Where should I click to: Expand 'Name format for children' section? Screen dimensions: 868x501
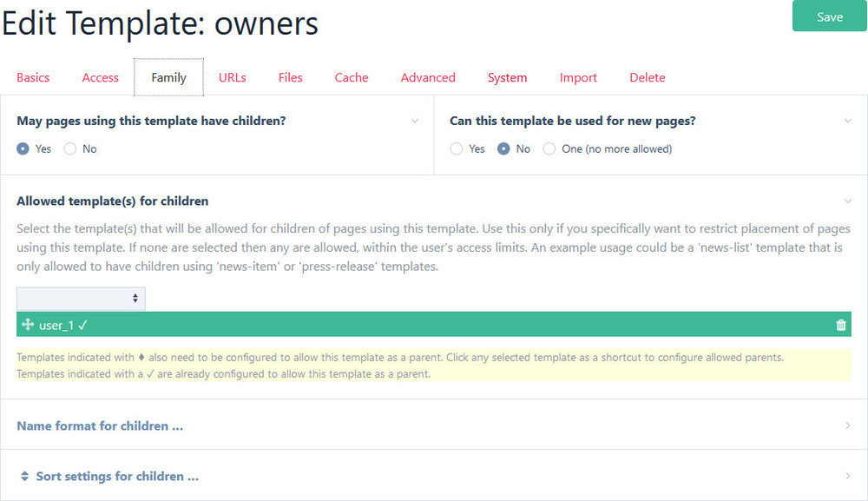[x=100, y=426]
